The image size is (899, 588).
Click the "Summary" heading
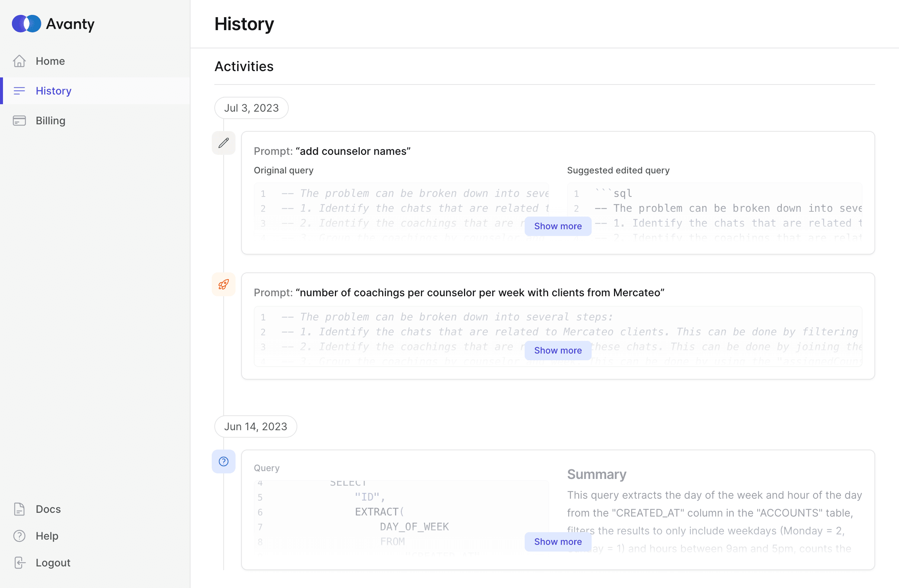point(597,474)
